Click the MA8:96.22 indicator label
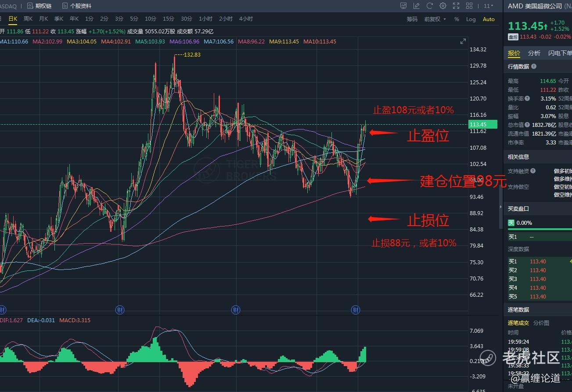The image size is (572, 392). click(251, 42)
